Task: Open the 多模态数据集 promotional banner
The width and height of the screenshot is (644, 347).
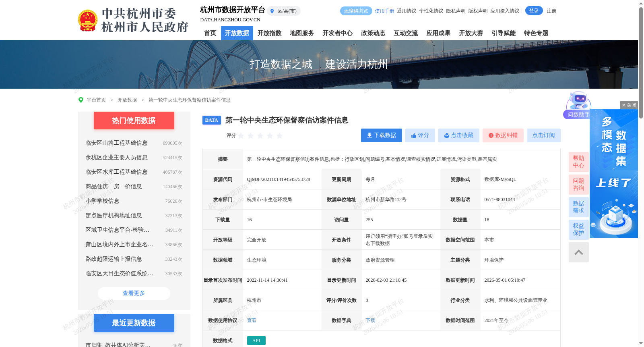Action: tap(614, 174)
